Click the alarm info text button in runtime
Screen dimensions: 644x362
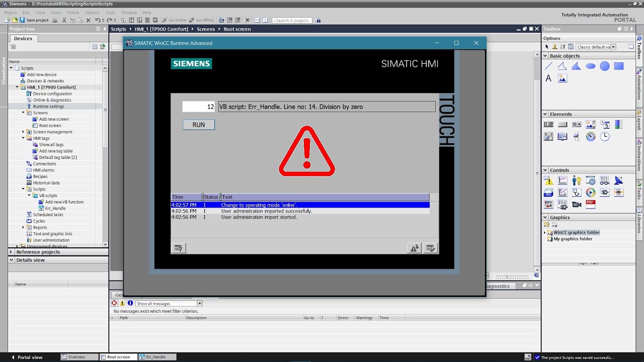178,248
